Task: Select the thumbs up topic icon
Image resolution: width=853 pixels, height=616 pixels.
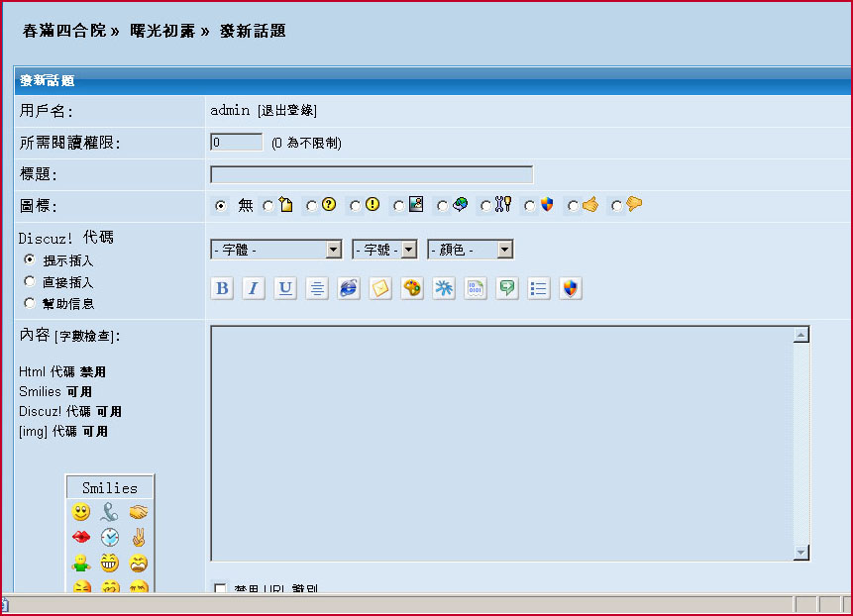Action: [x=573, y=206]
